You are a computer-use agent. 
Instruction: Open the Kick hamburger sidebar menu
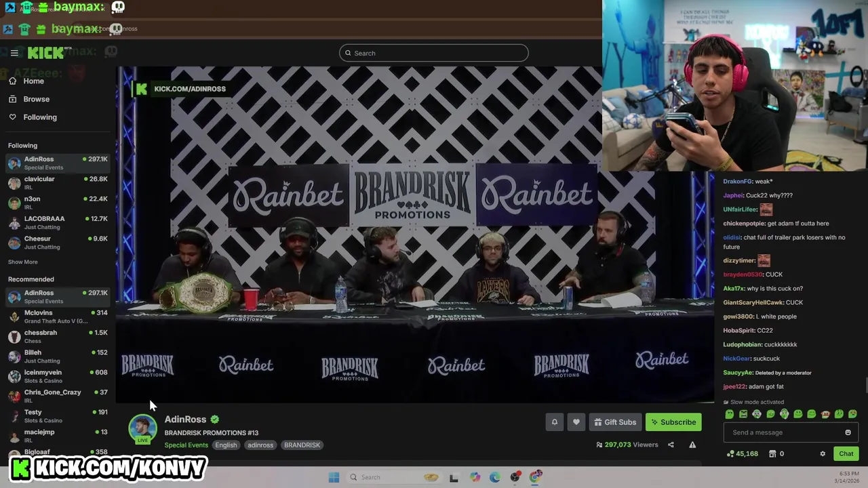click(14, 53)
